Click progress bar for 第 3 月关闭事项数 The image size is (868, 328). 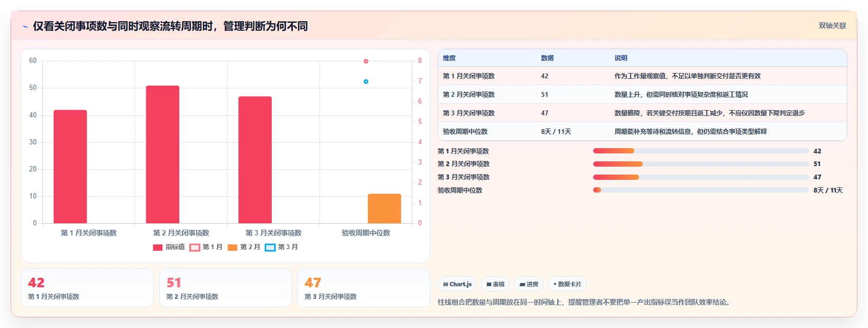pyautogui.click(x=701, y=177)
